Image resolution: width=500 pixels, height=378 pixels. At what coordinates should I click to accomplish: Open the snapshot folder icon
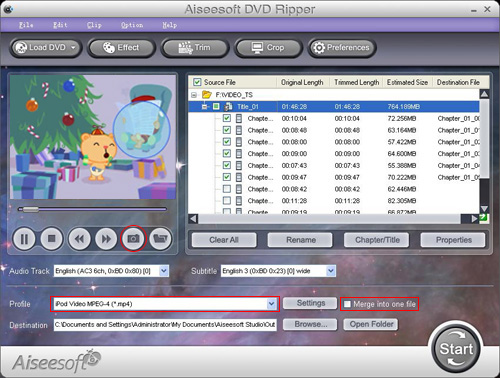(161, 239)
